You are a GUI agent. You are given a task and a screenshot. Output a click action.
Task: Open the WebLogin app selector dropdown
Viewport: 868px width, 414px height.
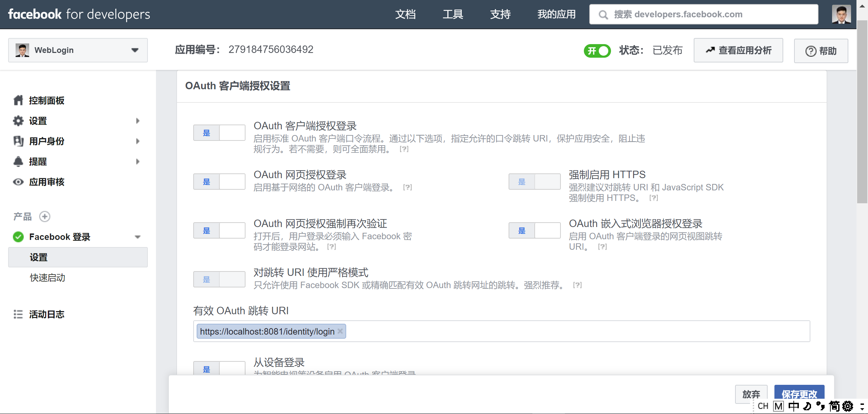tap(78, 50)
